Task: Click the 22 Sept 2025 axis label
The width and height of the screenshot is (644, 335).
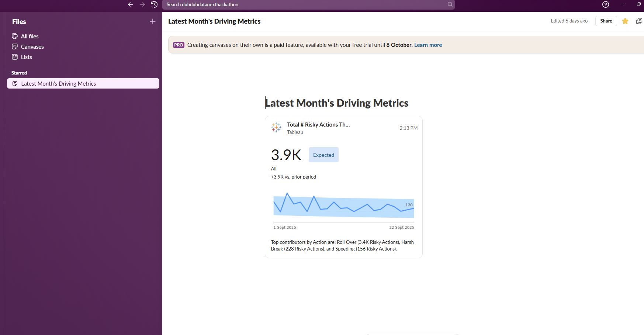Action: [x=402, y=227]
